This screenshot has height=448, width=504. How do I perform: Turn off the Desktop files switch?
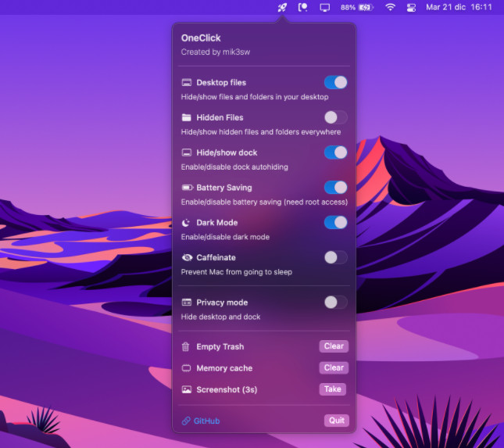coord(335,83)
